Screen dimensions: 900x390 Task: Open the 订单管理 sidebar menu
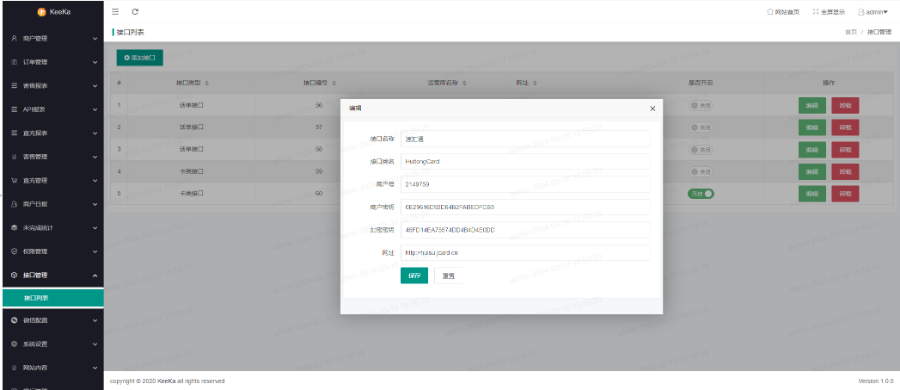pyautogui.click(x=52, y=62)
